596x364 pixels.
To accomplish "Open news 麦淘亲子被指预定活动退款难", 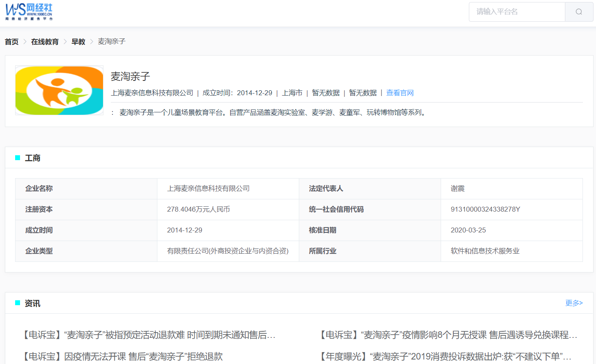I will coord(148,335).
